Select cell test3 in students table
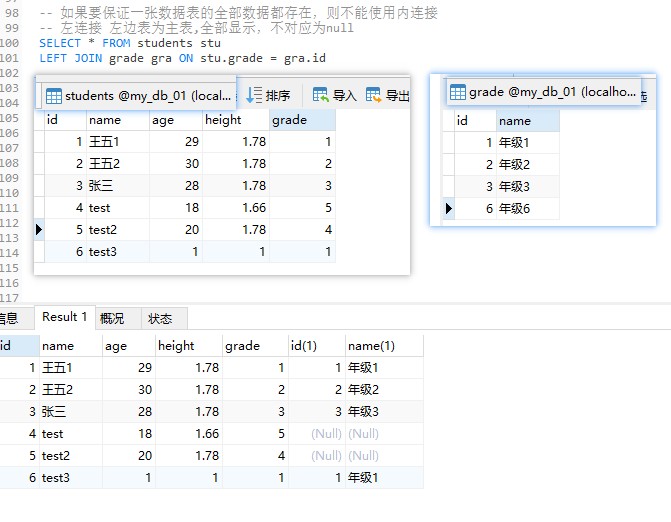 coord(118,252)
